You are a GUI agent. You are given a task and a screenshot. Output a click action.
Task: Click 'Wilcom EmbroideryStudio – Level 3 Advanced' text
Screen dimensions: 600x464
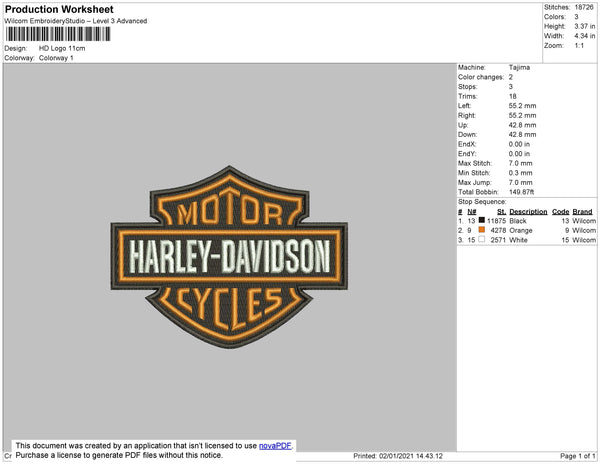(x=76, y=21)
